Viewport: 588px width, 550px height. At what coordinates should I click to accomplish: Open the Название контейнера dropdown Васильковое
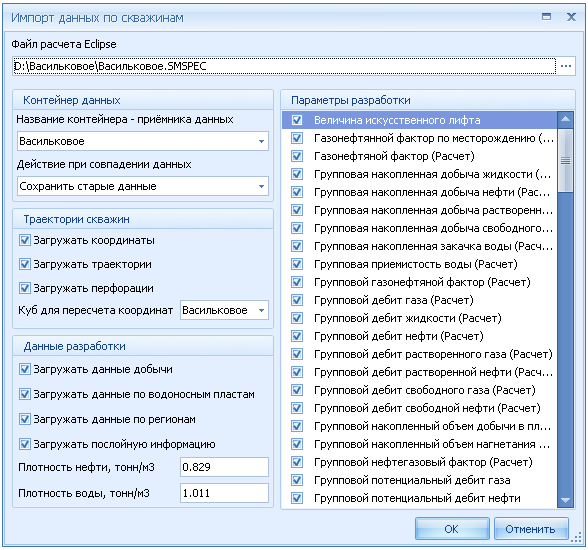click(143, 141)
